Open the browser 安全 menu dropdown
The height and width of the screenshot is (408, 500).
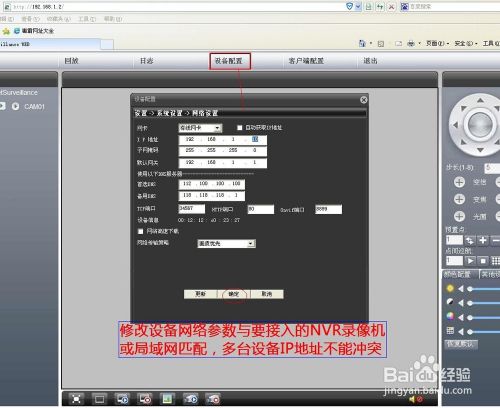(x=466, y=43)
